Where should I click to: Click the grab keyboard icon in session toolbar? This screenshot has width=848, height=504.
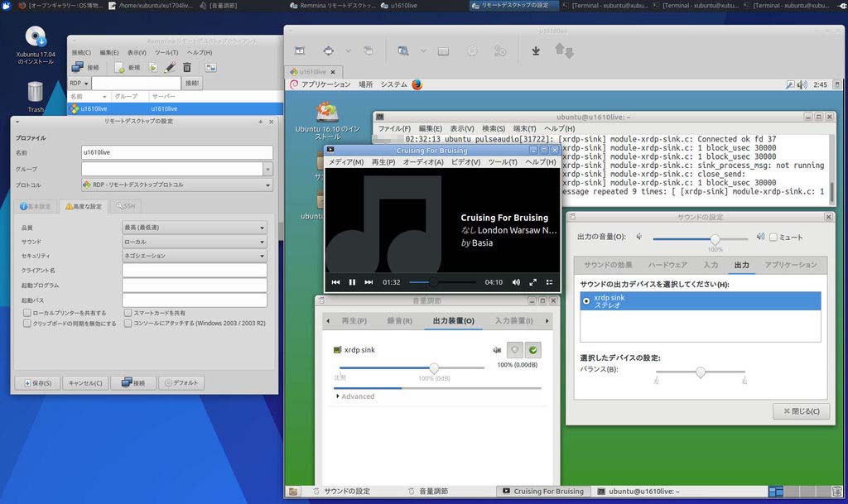point(444,51)
